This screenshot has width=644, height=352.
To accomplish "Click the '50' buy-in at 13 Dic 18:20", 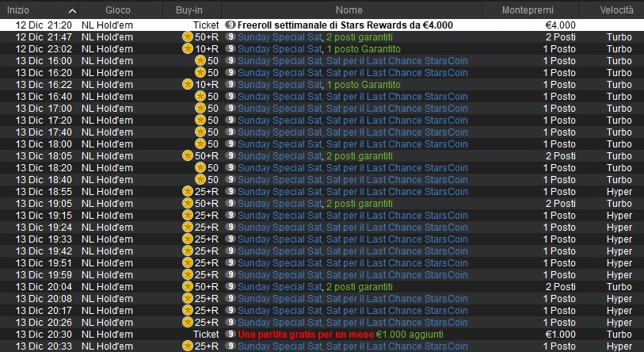I will tap(213, 168).
